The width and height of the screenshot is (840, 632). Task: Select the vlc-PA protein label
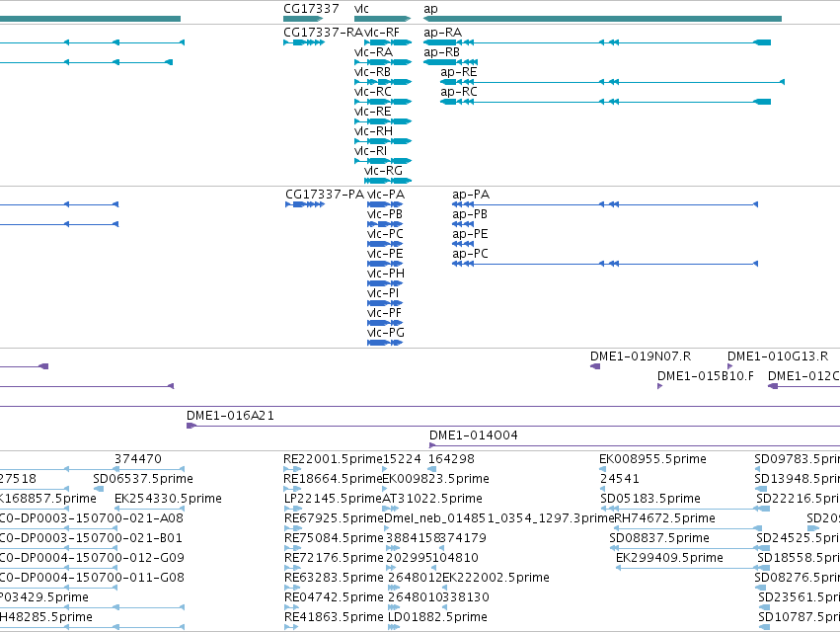click(x=386, y=195)
